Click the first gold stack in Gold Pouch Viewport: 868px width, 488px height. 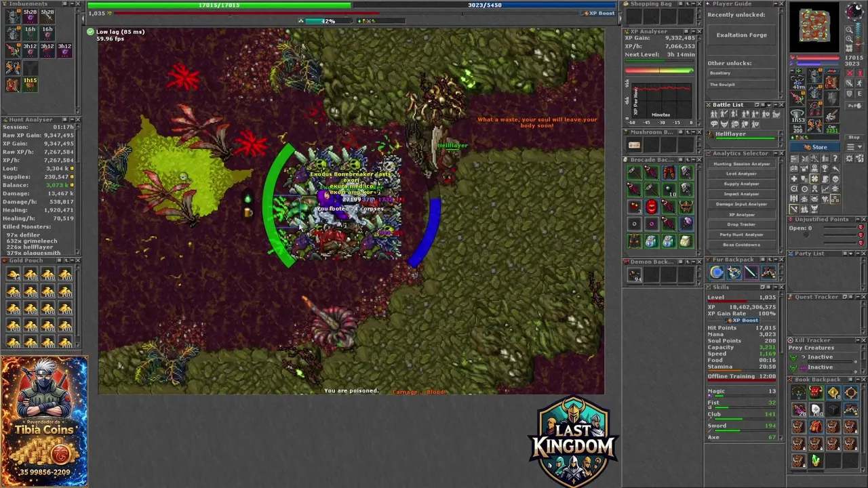[13, 274]
